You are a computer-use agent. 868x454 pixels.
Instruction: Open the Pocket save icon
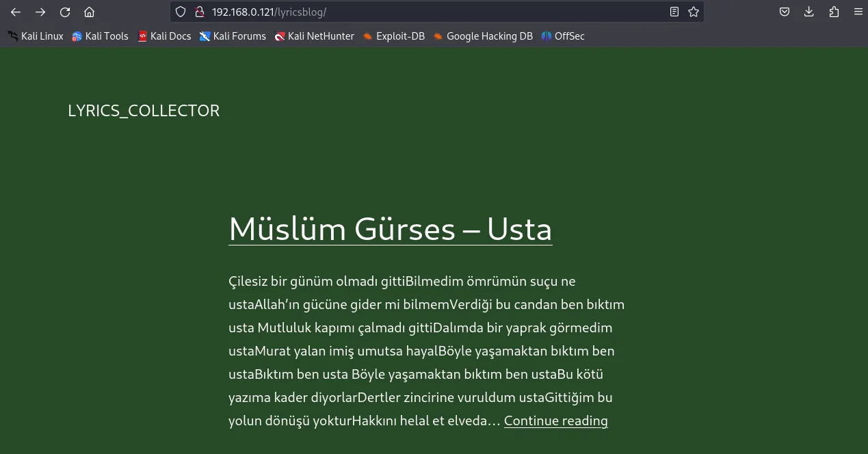coord(785,12)
